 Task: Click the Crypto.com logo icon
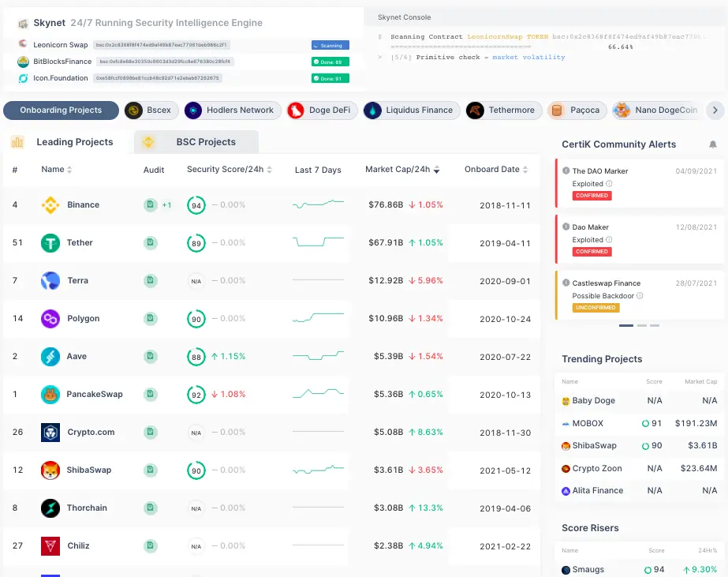(x=50, y=433)
